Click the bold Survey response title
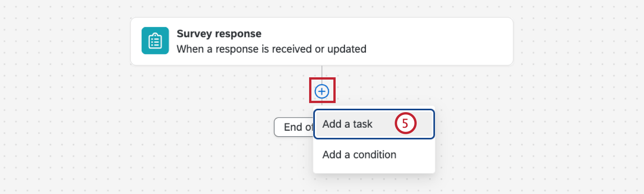644x194 pixels. pos(219,34)
